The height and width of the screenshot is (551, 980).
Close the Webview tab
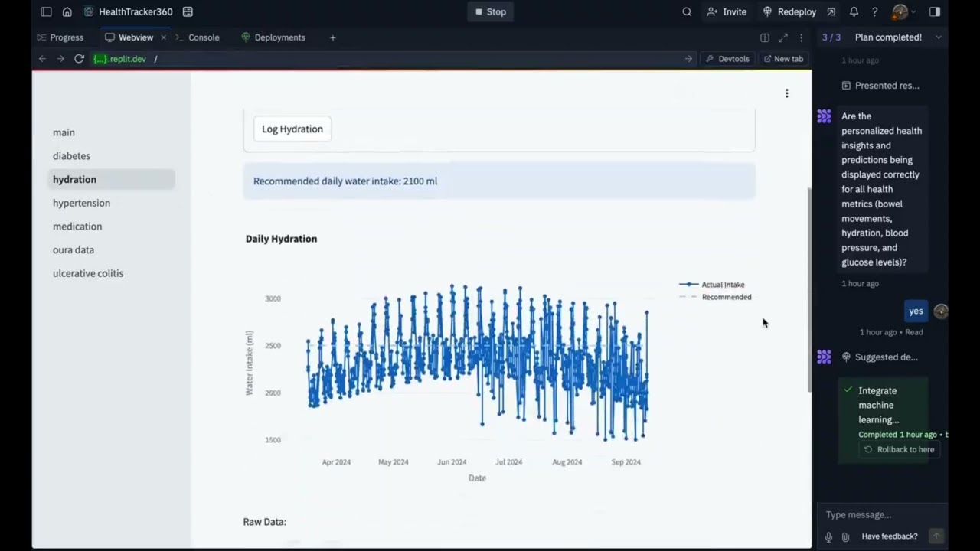[x=163, y=37]
